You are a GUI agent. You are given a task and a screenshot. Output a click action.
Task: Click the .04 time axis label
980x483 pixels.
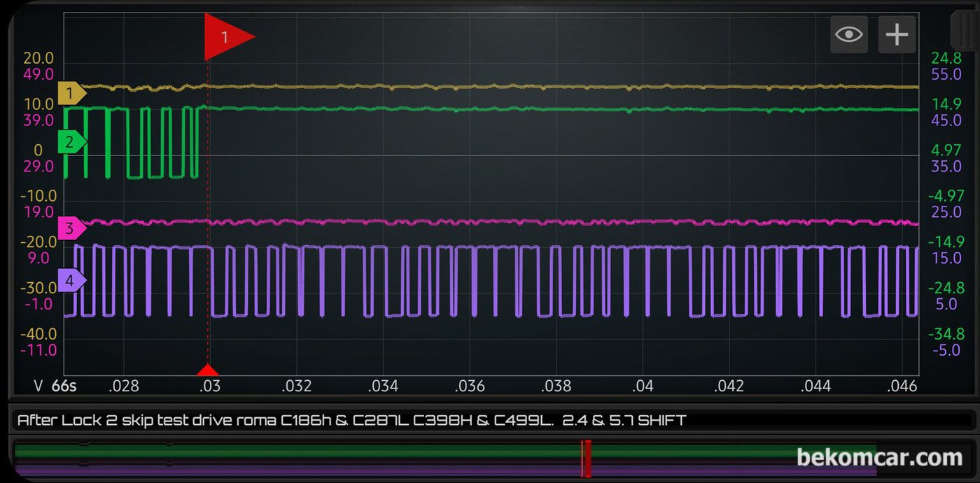(642, 386)
